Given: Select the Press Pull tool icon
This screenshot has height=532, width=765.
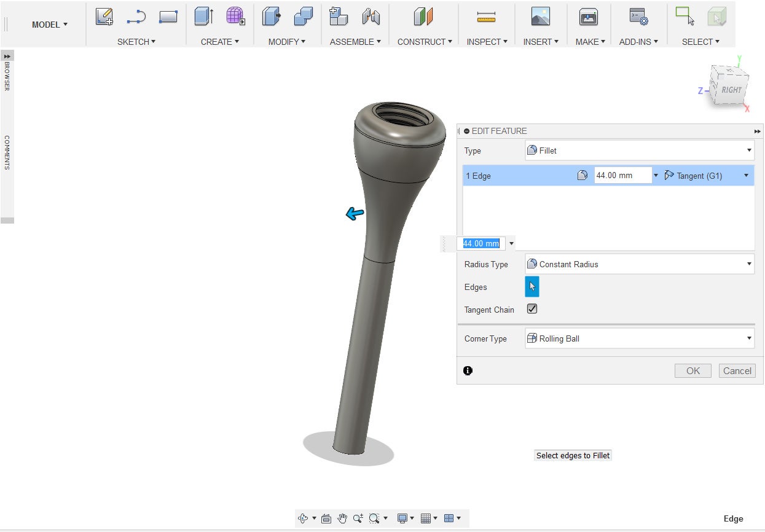Looking at the screenshot, I should click(x=271, y=17).
